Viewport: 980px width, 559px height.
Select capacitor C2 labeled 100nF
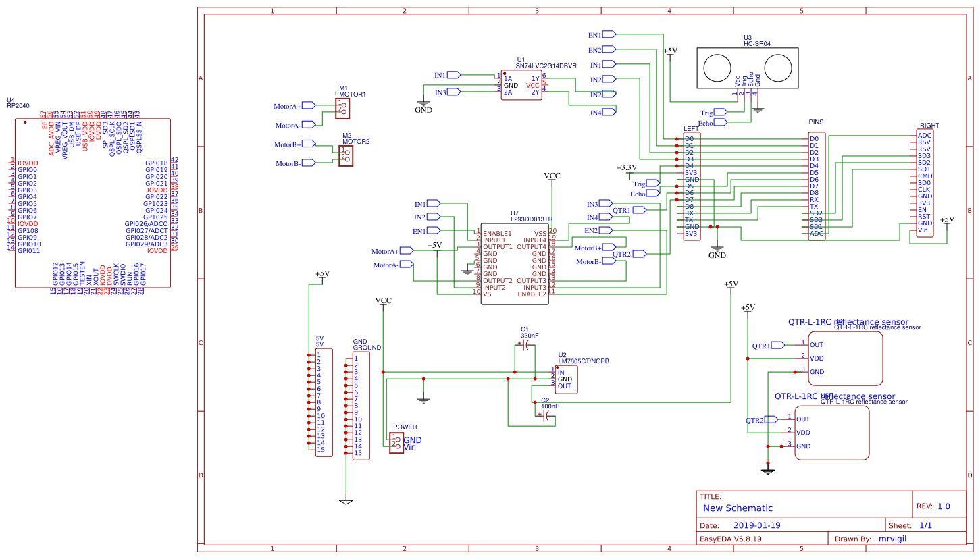pyautogui.click(x=544, y=415)
